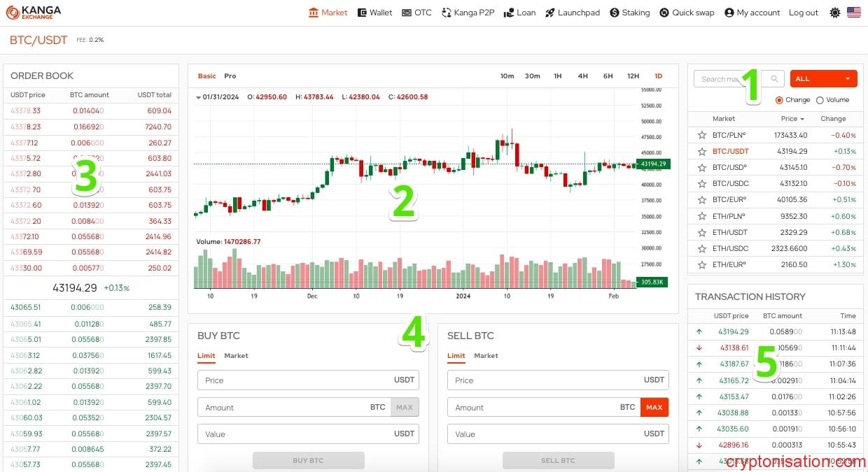This screenshot has width=868, height=472.
Task: Open the theme toggle sun icon
Action: click(x=834, y=13)
